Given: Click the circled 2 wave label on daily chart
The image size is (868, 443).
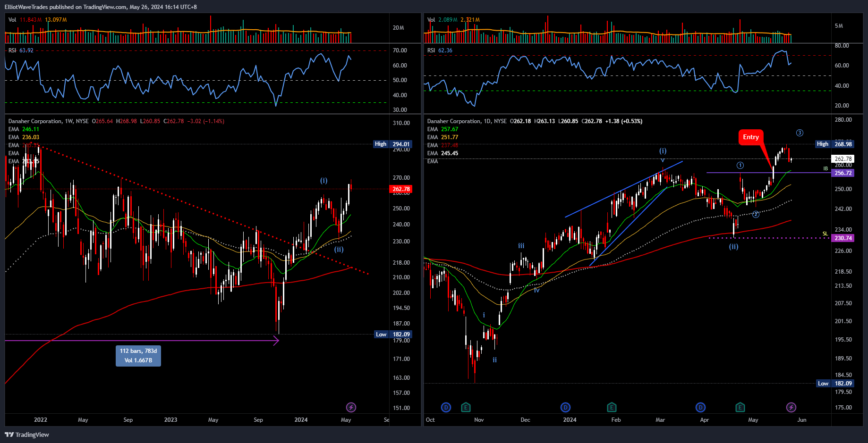Looking at the screenshot, I should (756, 215).
